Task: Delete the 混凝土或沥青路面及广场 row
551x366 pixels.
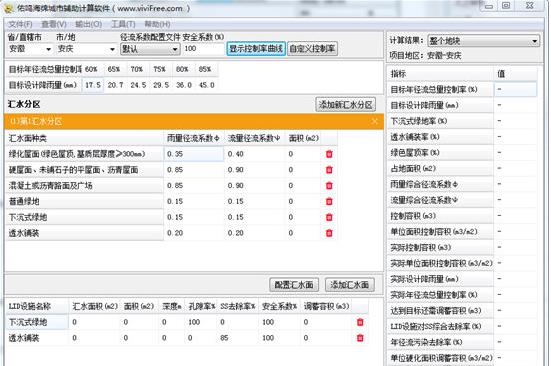Action: [x=329, y=185]
